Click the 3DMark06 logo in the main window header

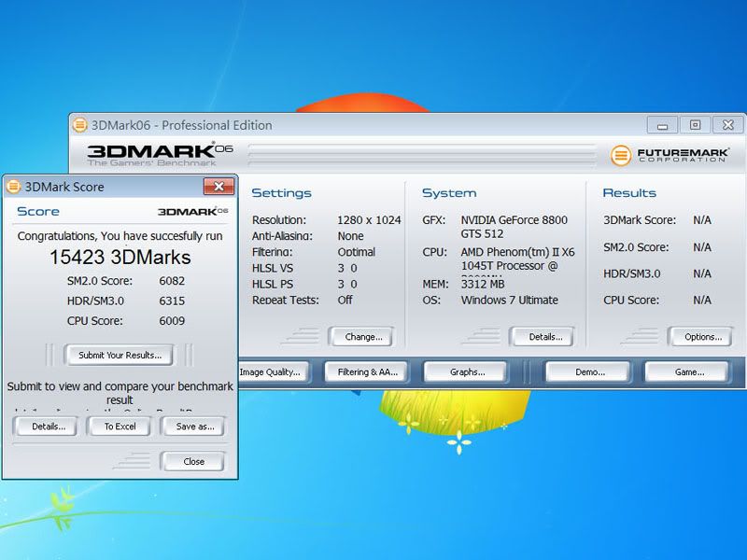click(160, 154)
